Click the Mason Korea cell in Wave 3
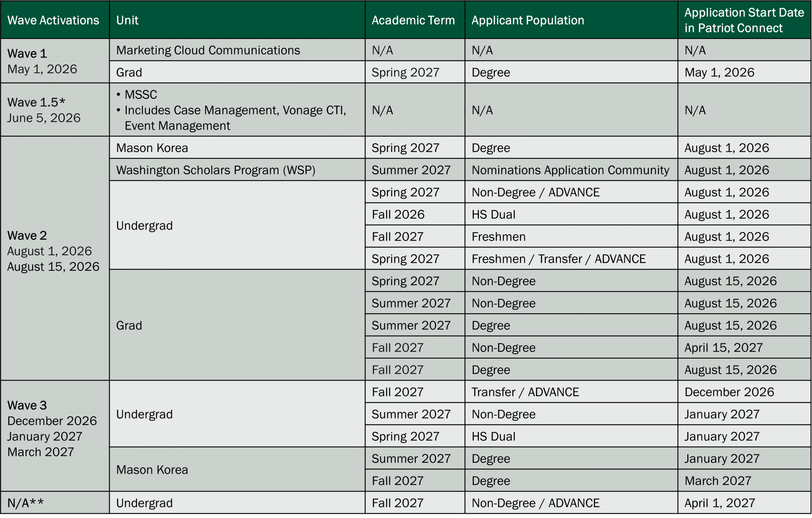Image resolution: width=812 pixels, height=518 pixels. tap(152, 469)
